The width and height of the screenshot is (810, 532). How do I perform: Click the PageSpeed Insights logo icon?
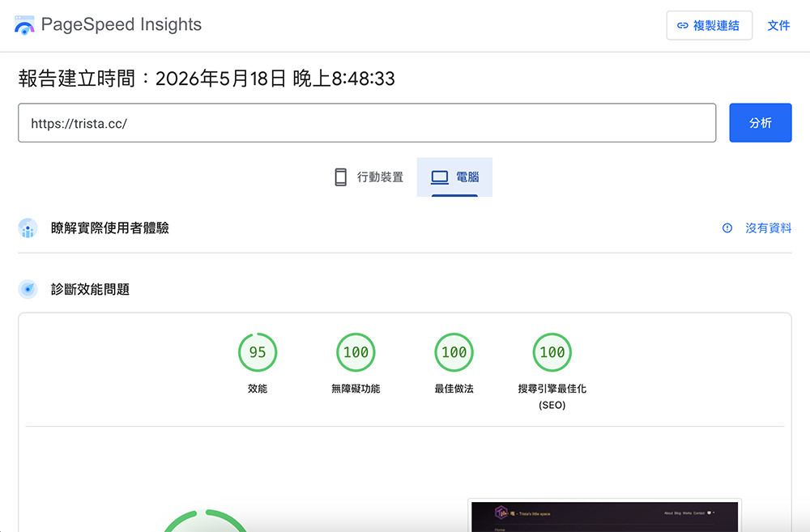coord(24,25)
